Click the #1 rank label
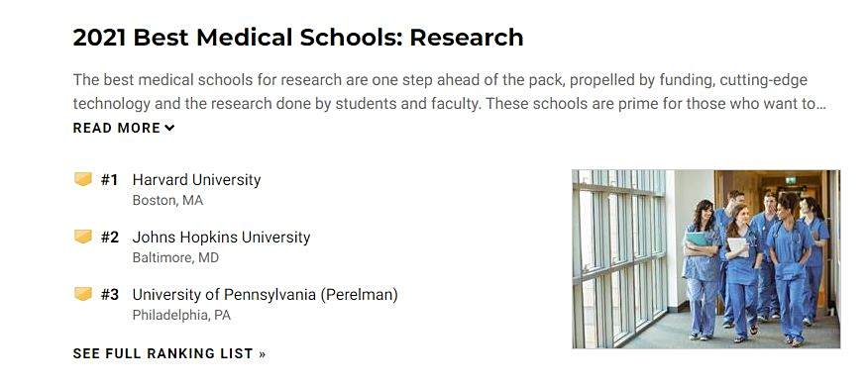868x385 pixels. point(110,180)
